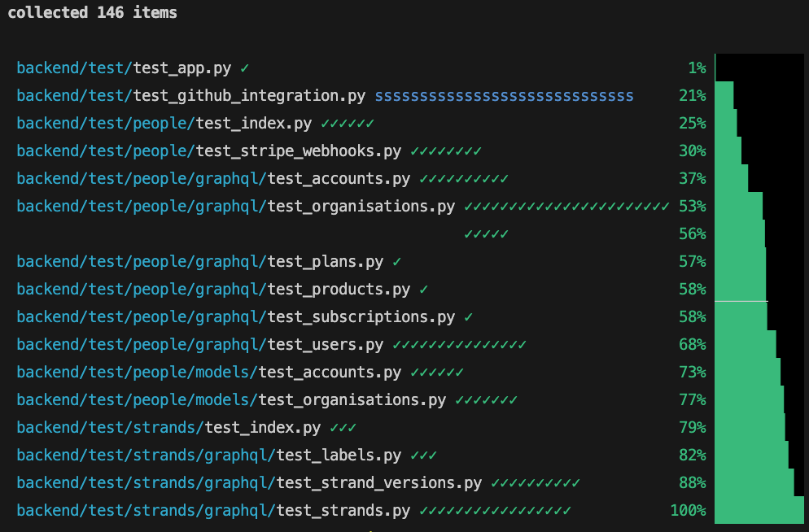The image size is (809, 532).
Task: Click check marks after test_stripe_webhooks.py
Action: (x=446, y=151)
